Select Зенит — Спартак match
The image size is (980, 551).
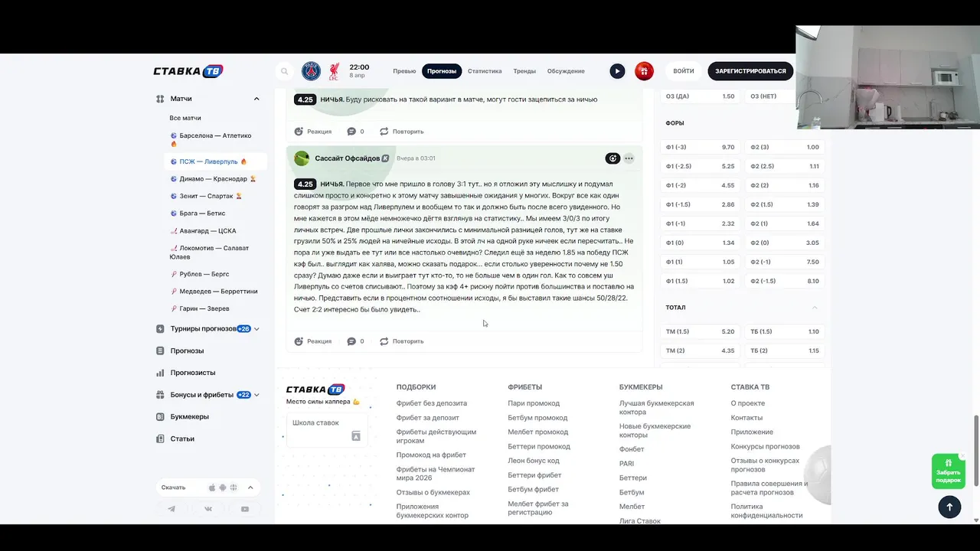215,197
